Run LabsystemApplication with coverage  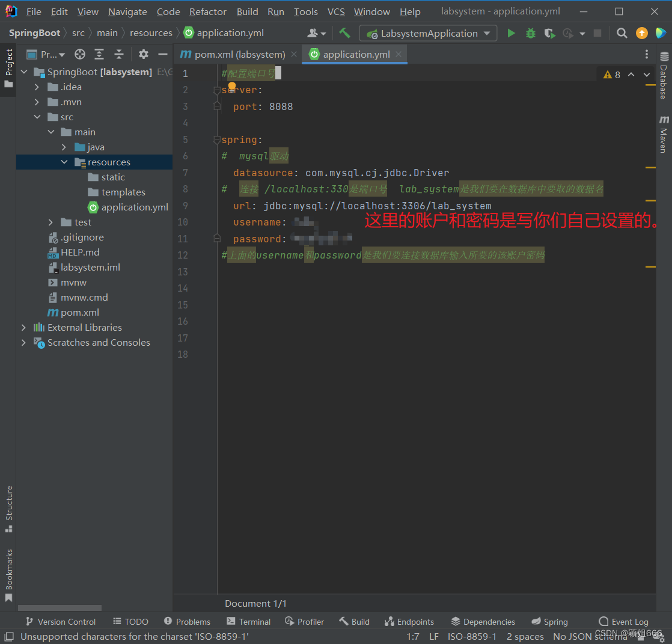tap(549, 33)
